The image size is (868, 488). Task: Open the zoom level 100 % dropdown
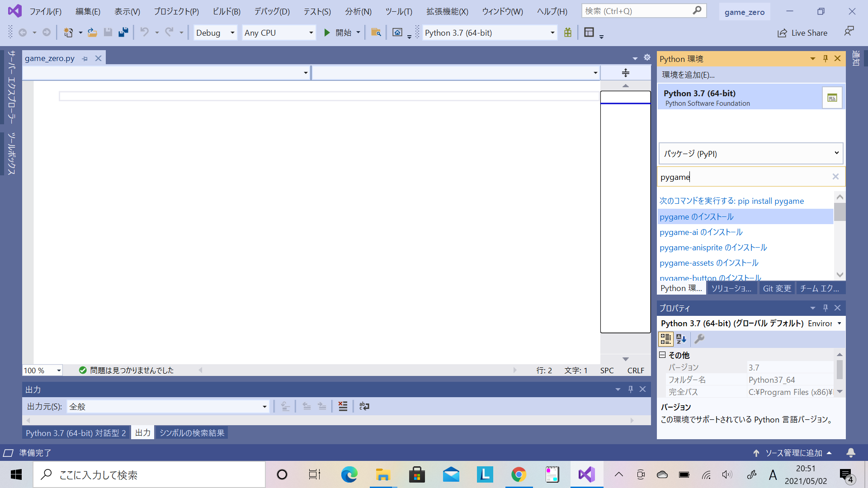point(42,371)
